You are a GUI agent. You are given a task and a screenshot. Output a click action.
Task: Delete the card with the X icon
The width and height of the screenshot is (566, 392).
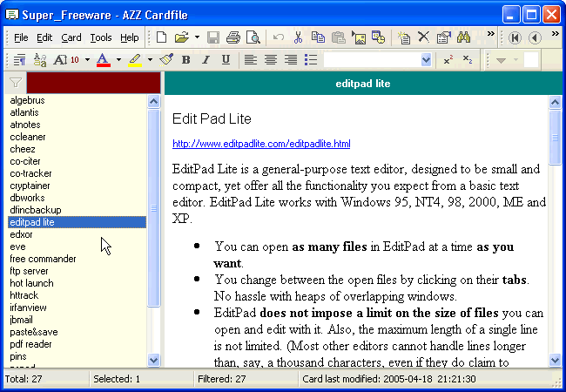(423, 37)
